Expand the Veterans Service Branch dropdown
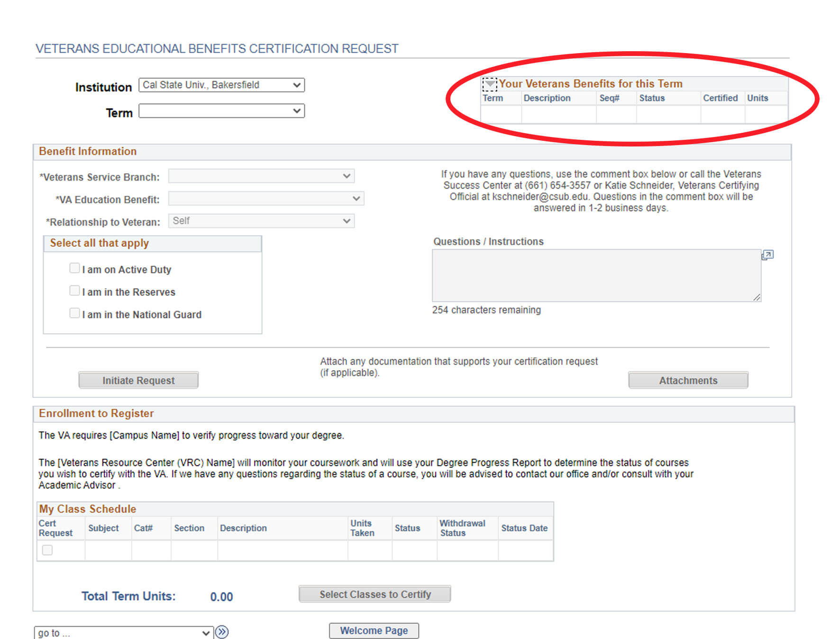Screen dimensions: 840x639 point(261,176)
